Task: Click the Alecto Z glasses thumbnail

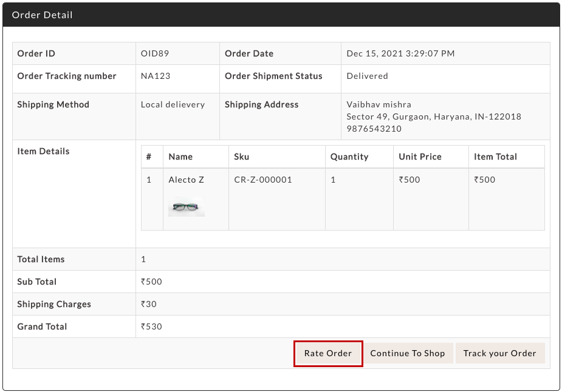Action: click(x=187, y=207)
